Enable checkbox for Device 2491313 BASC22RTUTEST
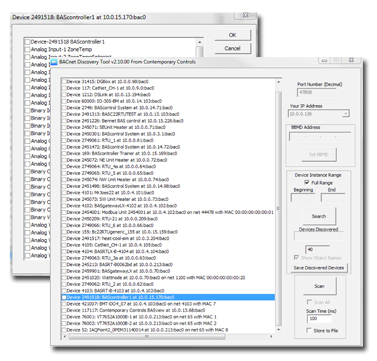This screenshot has width=377, height=361. coord(64,114)
